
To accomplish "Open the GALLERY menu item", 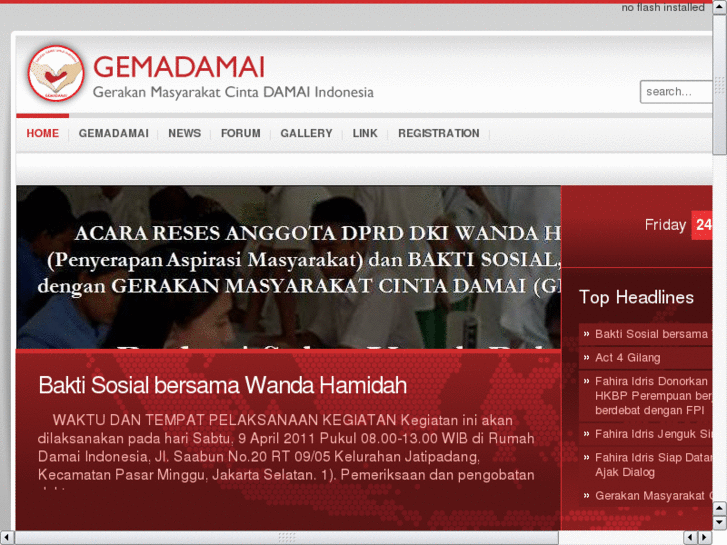I will [x=306, y=134].
